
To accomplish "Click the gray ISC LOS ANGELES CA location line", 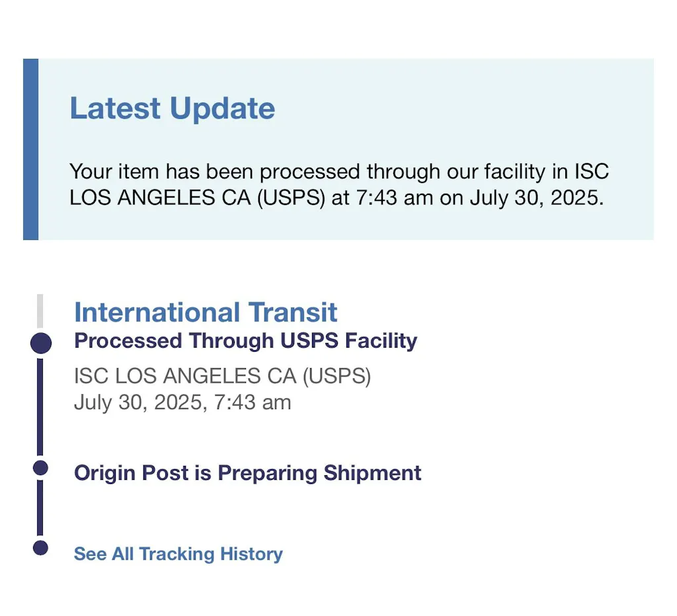I will click(222, 376).
